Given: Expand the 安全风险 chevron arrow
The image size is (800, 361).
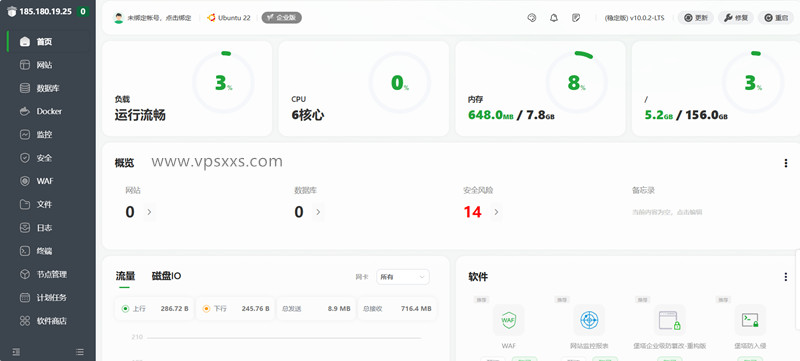Looking at the screenshot, I should (x=496, y=212).
